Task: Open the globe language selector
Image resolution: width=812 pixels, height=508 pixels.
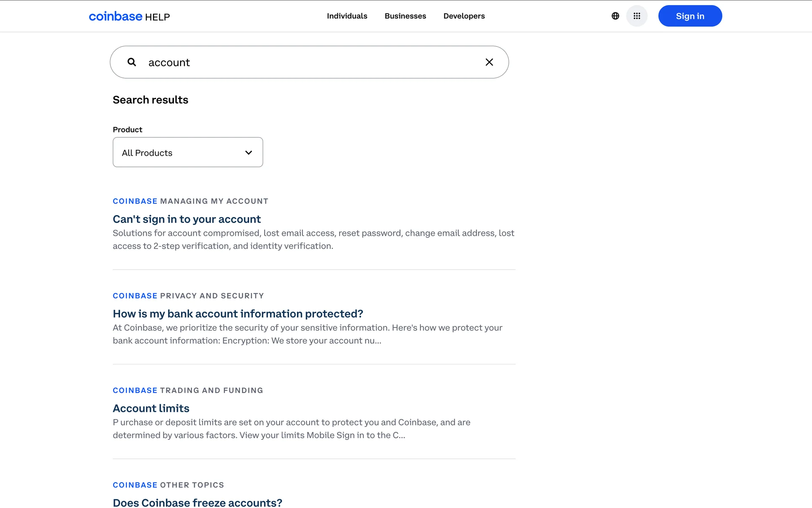Action: pos(615,16)
